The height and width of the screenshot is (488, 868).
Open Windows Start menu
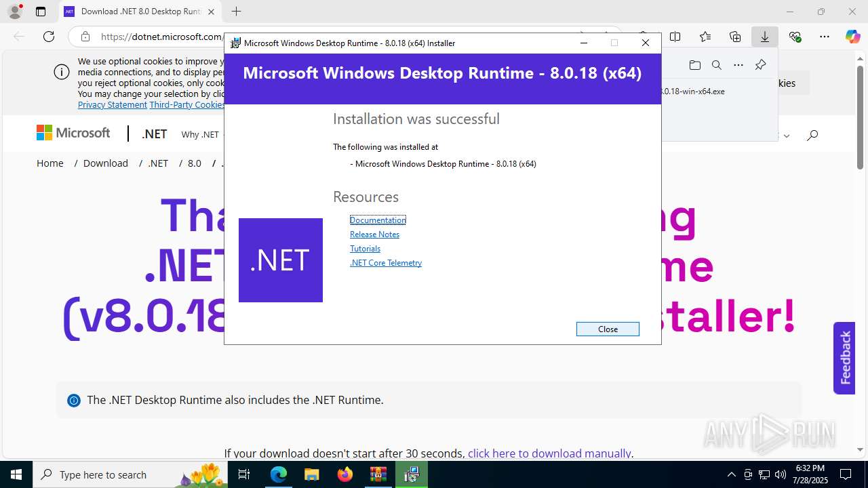pos(16,474)
